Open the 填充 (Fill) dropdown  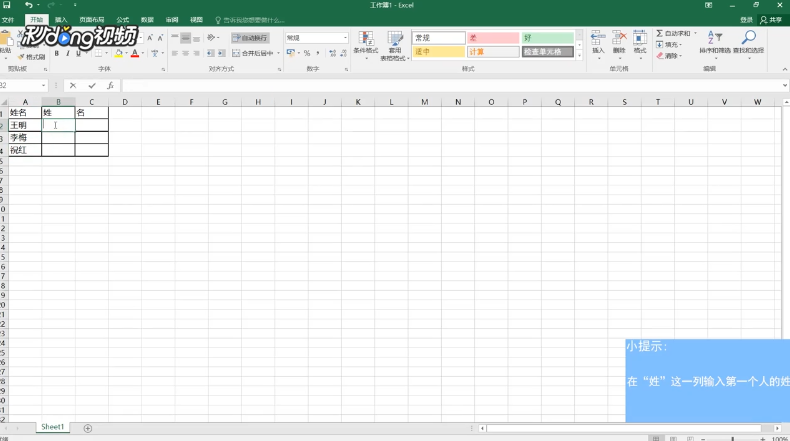tap(670, 44)
